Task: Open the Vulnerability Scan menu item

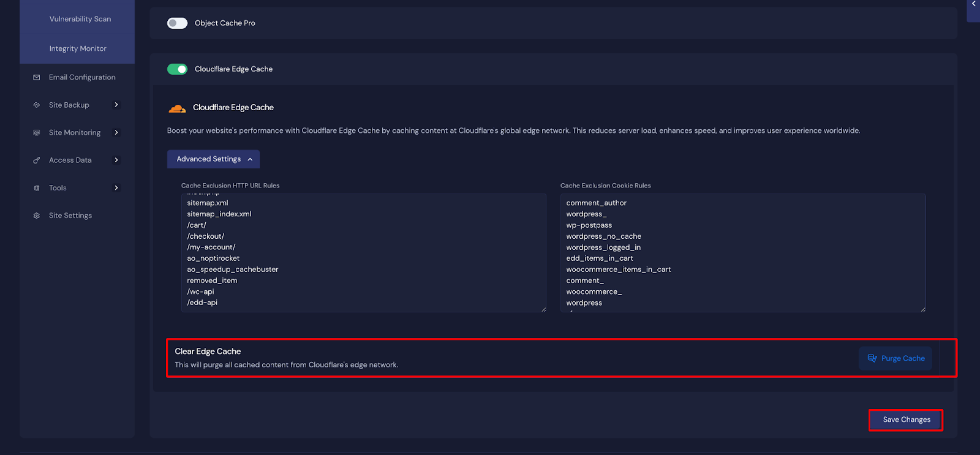Action: coord(80,19)
